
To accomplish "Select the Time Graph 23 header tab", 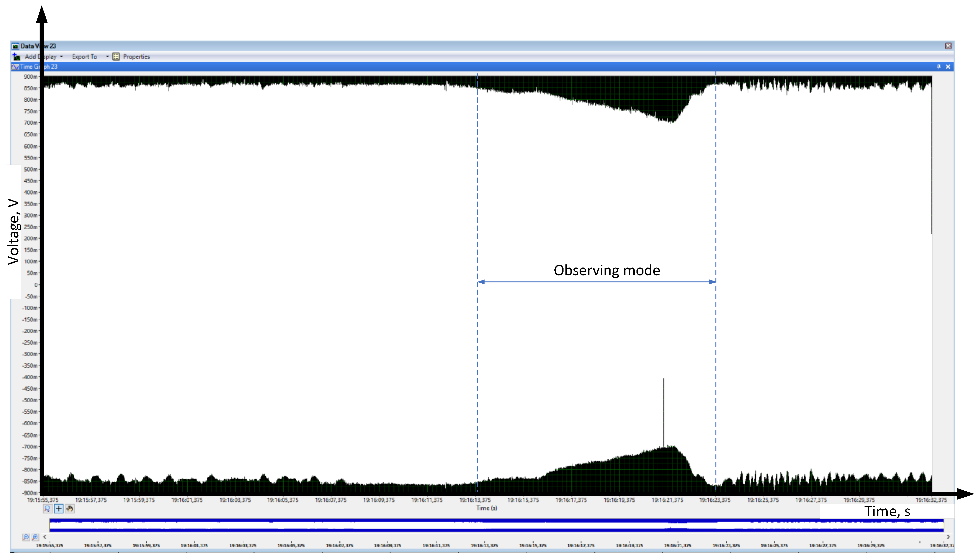I will 38,66.
